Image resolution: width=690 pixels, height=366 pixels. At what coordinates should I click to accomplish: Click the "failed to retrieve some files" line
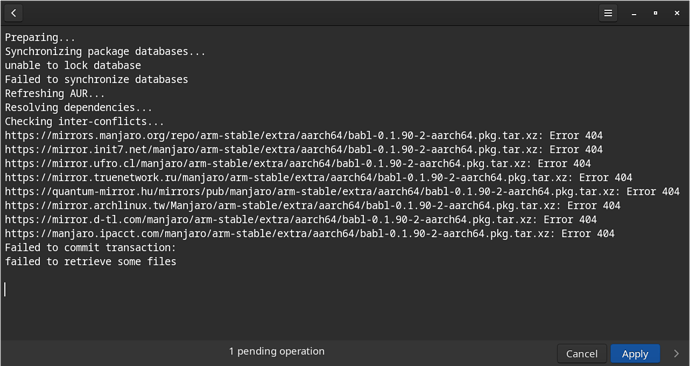pyautogui.click(x=91, y=262)
